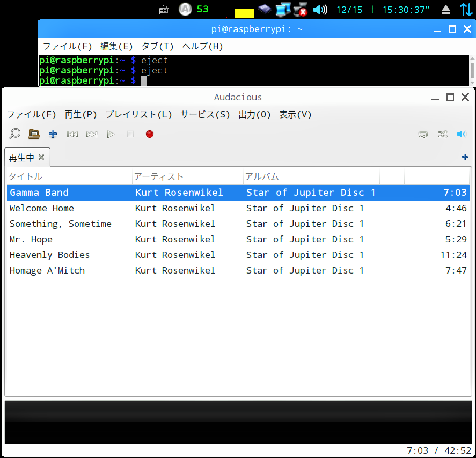Screen dimensions: 476x458
Task: Open the network computers tray icon
Action: tap(283, 9)
